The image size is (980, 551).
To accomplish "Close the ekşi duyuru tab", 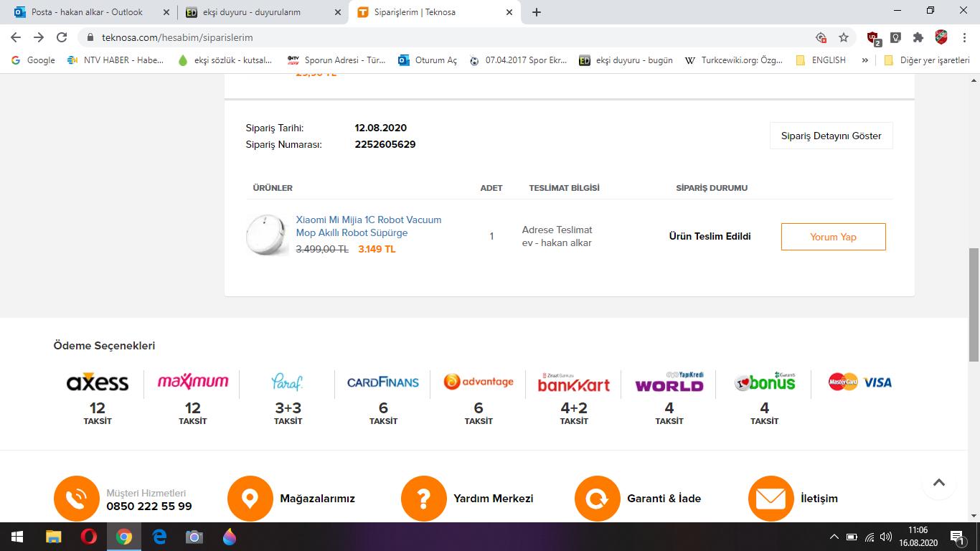I will (x=338, y=12).
